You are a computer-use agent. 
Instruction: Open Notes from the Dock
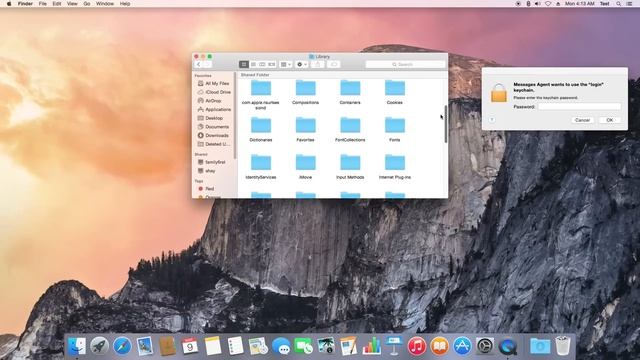click(213, 346)
